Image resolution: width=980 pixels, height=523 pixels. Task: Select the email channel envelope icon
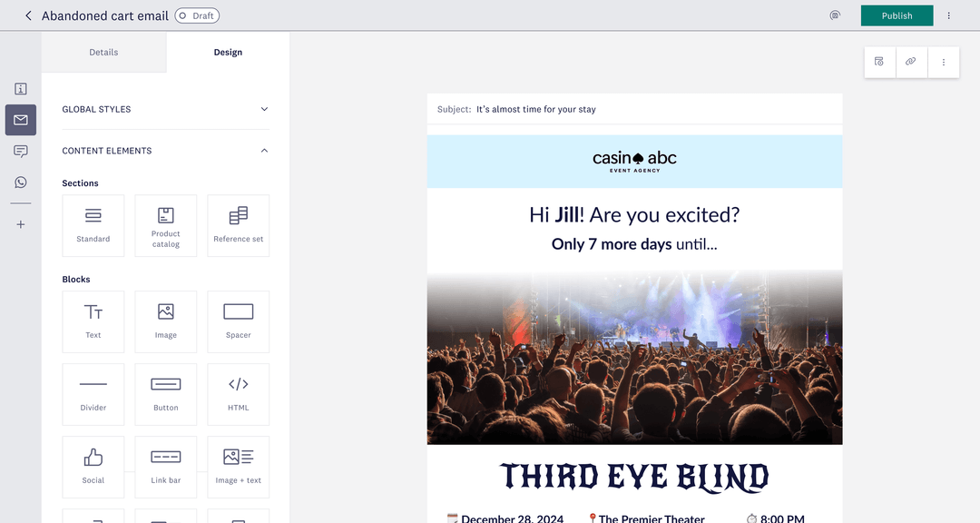pyautogui.click(x=21, y=120)
